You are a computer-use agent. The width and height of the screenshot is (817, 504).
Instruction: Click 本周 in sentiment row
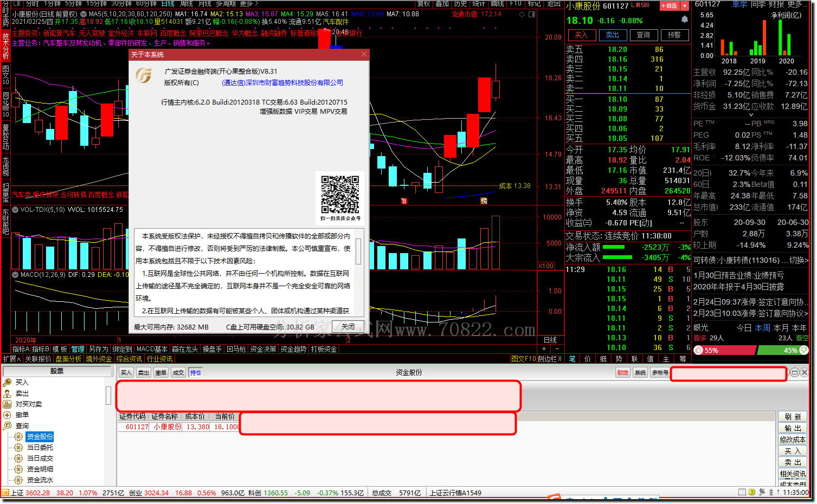click(x=763, y=328)
